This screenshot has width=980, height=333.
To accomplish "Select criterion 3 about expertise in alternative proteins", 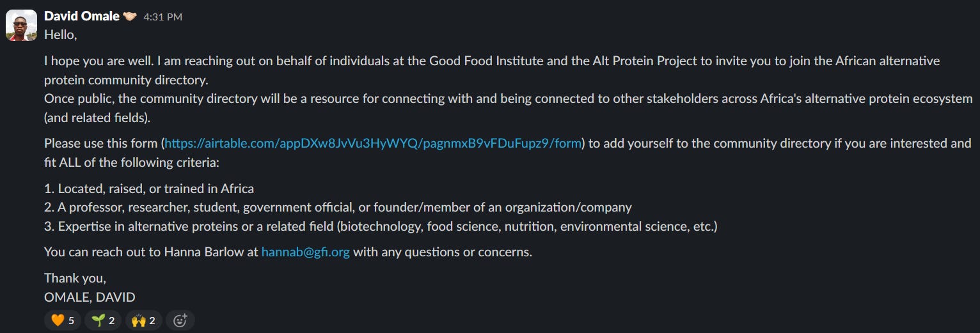I will point(381,226).
